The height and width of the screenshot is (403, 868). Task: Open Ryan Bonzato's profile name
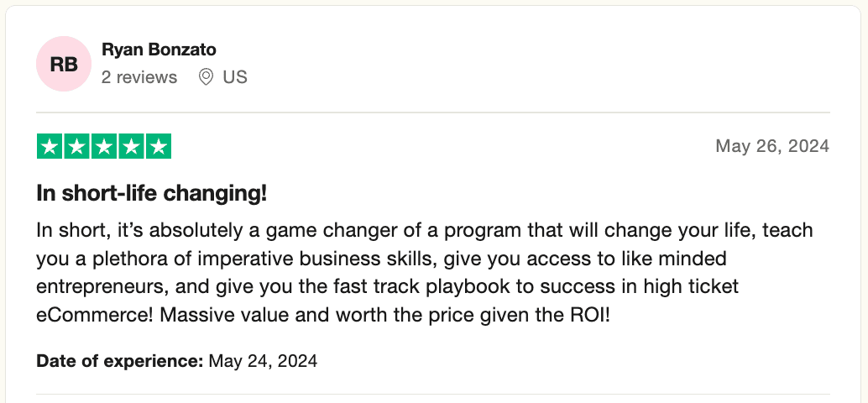point(159,50)
